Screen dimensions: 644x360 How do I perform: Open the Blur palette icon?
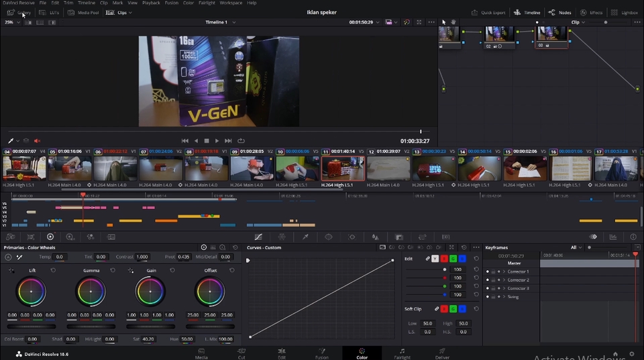(x=376, y=237)
